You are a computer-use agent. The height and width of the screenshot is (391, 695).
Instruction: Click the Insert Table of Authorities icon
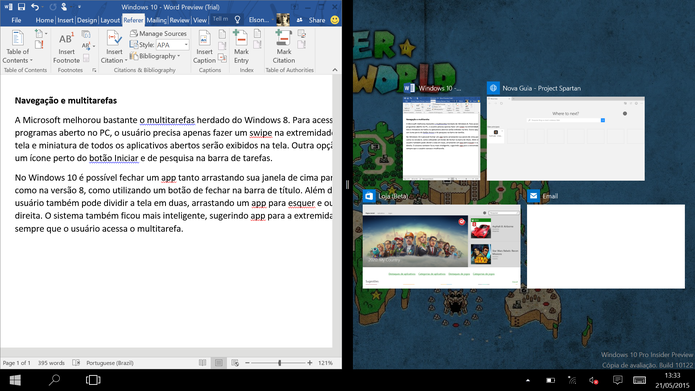(302, 34)
